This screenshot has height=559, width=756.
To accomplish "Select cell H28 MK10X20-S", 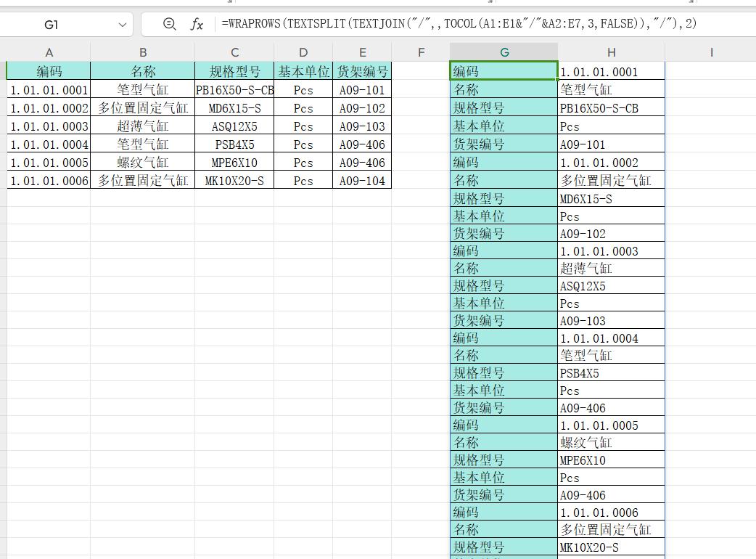I will coord(612,547).
